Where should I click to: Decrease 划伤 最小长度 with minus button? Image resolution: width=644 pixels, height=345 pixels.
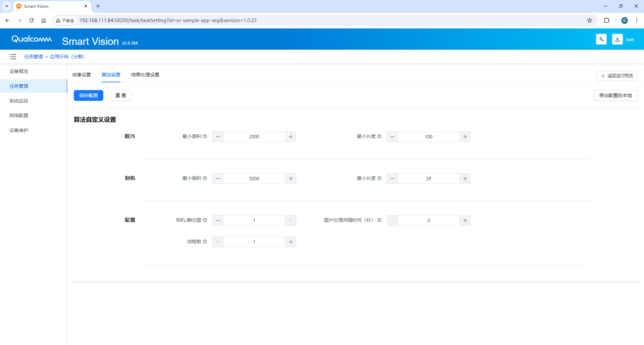pyautogui.click(x=392, y=179)
